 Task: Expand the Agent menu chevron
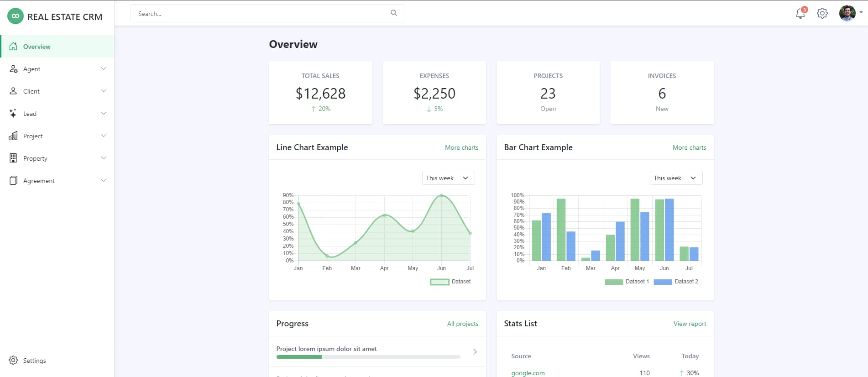tap(104, 68)
